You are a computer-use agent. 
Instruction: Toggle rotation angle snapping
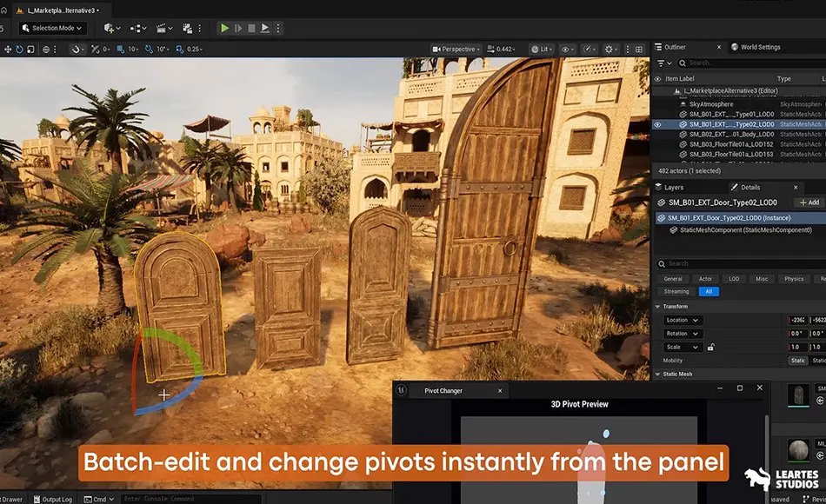(149, 49)
